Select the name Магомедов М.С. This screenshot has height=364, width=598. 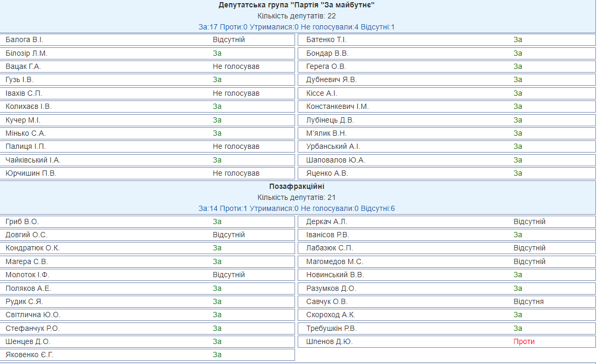click(x=335, y=262)
